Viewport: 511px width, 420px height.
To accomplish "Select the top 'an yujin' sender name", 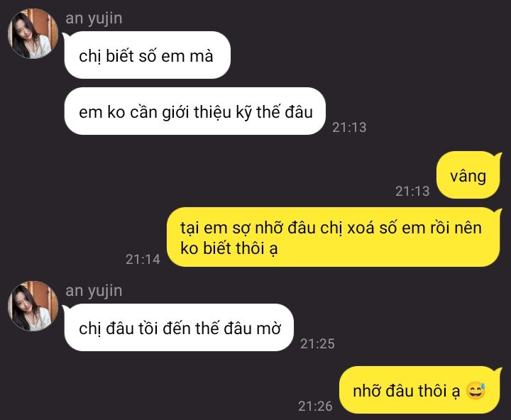I will coord(94,18).
